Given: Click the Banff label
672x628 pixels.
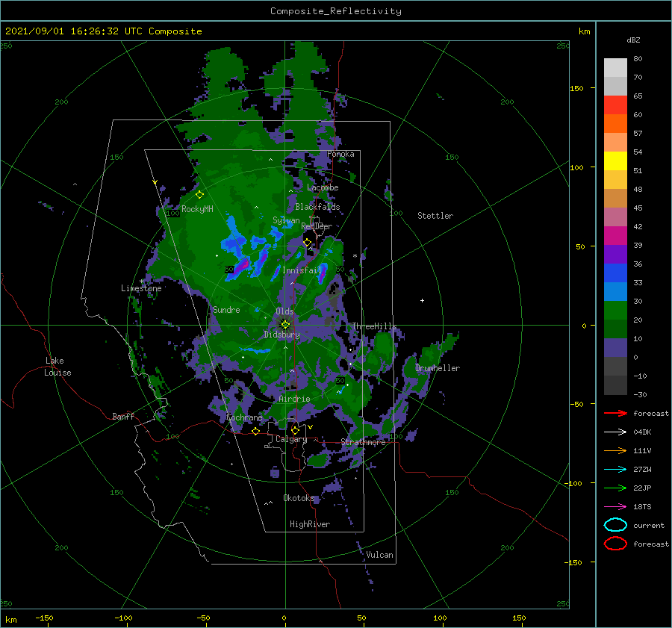Looking at the screenshot, I should [x=123, y=416].
